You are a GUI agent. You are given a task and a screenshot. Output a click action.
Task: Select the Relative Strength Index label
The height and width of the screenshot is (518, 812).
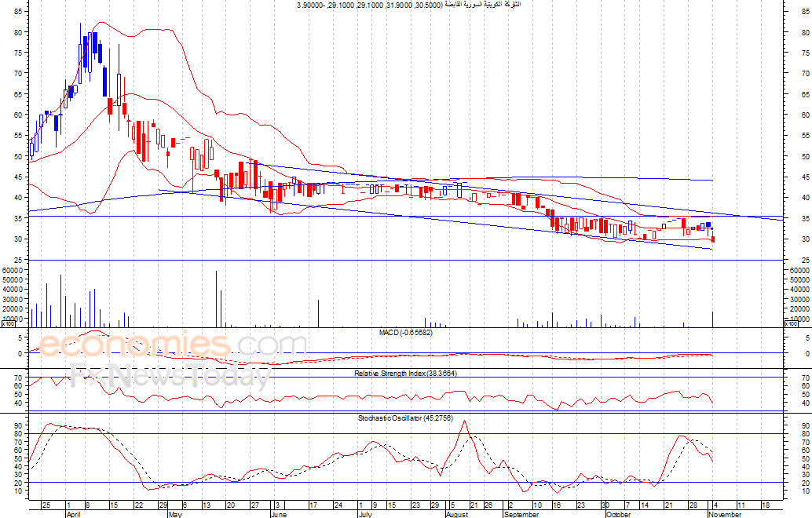[405, 373]
